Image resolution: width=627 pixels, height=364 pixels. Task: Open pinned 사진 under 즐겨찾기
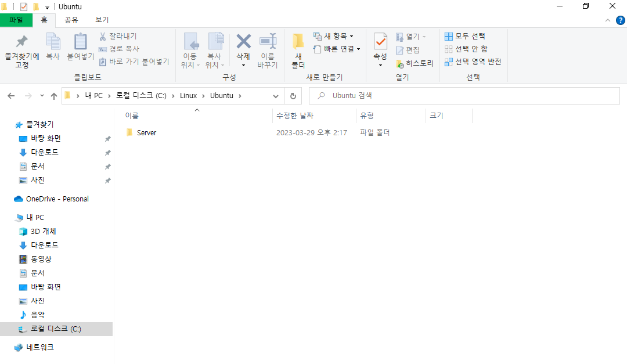[37, 181]
